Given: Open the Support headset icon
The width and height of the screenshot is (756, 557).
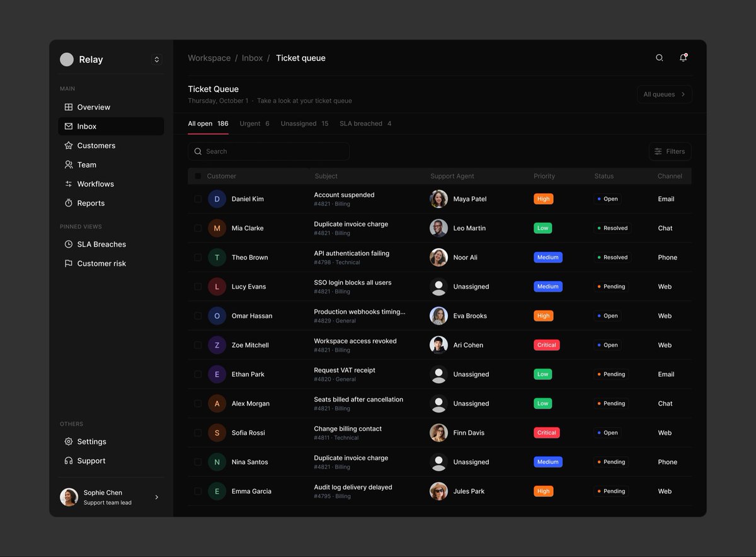Looking at the screenshot, I should point(69,461).
